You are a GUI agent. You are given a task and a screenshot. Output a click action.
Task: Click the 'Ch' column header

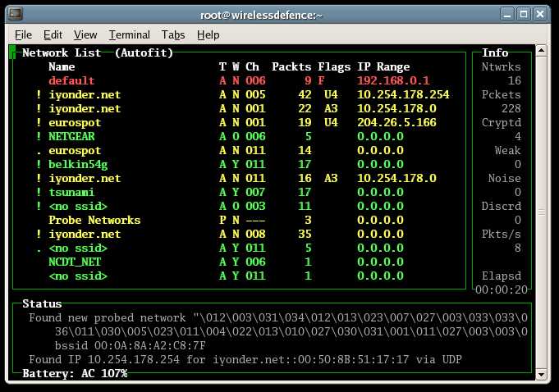coord(252,67)
